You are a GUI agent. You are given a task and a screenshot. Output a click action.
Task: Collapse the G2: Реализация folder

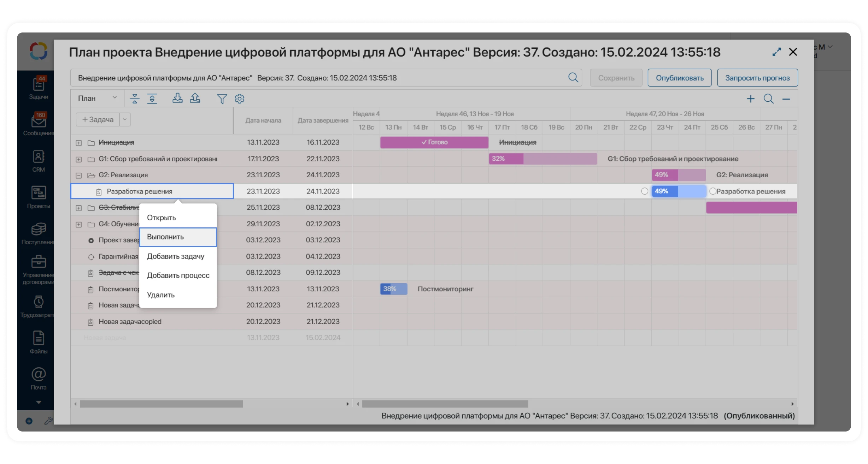[78, 175]
